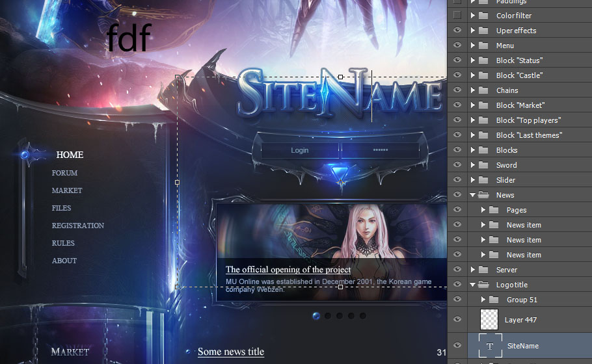Click the Sword group folder icon
The width and height of the screenshot is (592, 364).
(483, 165)
